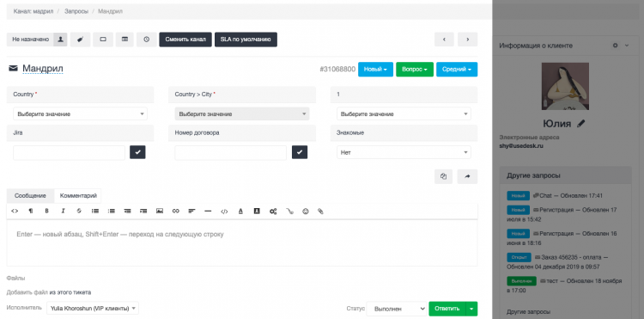Open the Вопрос type dropdown
Viewport: 644px width, 319px height.
pyautogui.click(x=415, y=70)
